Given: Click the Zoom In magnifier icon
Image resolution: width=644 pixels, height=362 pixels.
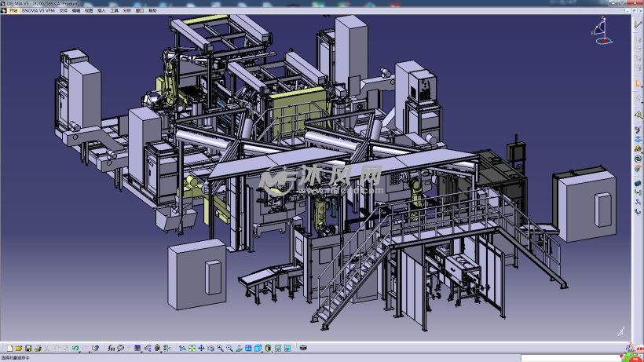Looking at the screenshot, I should pyautogui.click(x=220, y=348).
